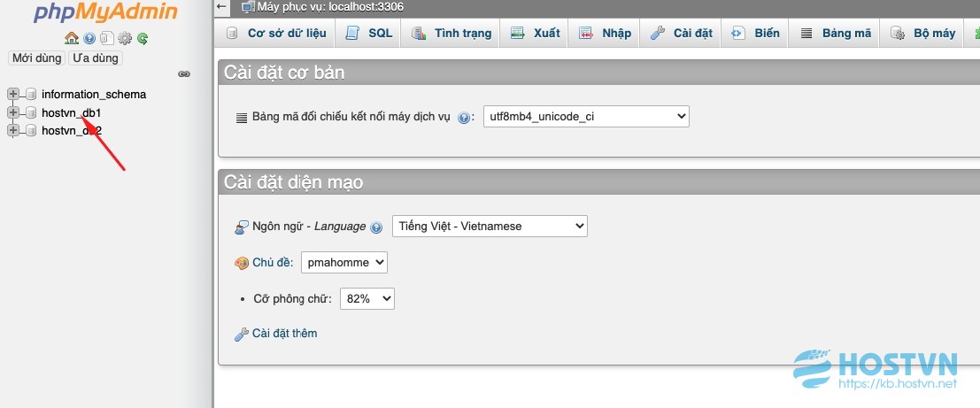
Task: Click the Mới dùng button
Action: 37,58
